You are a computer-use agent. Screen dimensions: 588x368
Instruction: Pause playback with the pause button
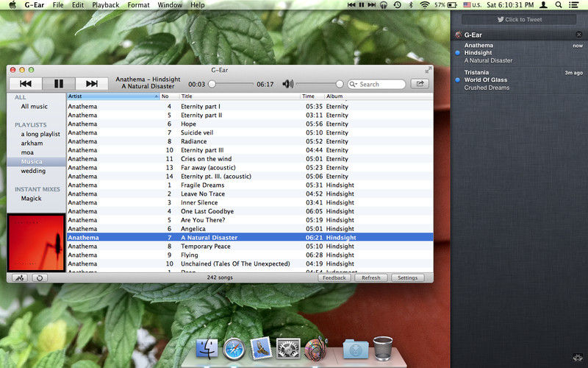pos(59,84)
